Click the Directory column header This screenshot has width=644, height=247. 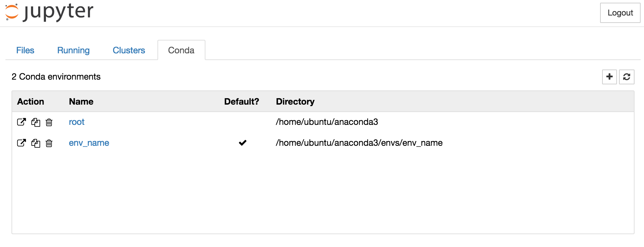[295, 102]
